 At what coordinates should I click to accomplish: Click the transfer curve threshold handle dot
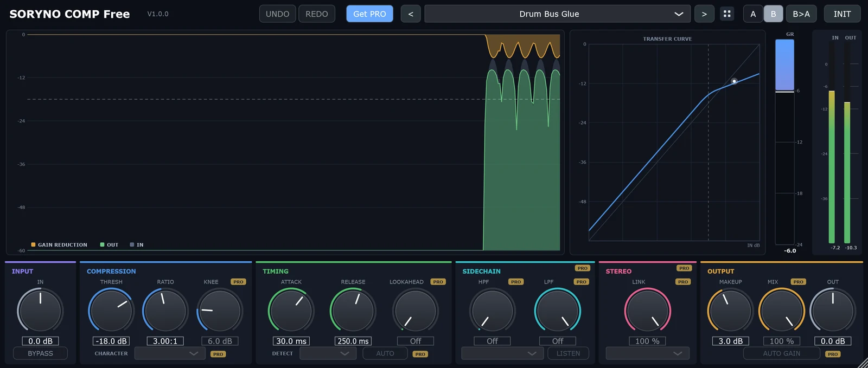[734, 81]
